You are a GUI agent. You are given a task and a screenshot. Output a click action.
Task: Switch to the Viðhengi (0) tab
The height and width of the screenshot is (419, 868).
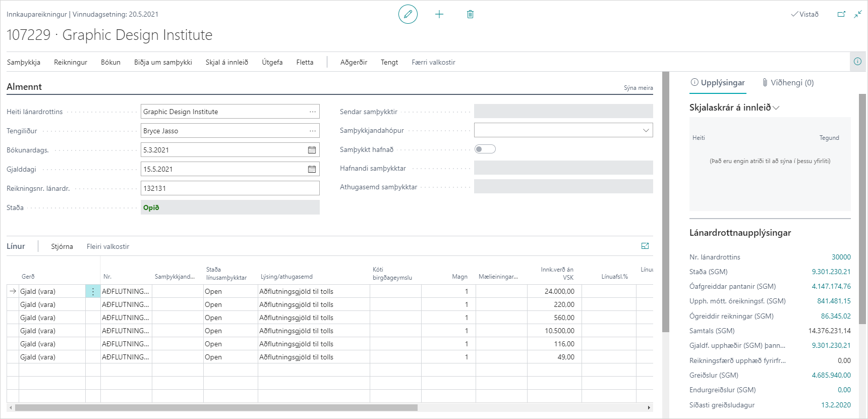[x=788, y=83]
